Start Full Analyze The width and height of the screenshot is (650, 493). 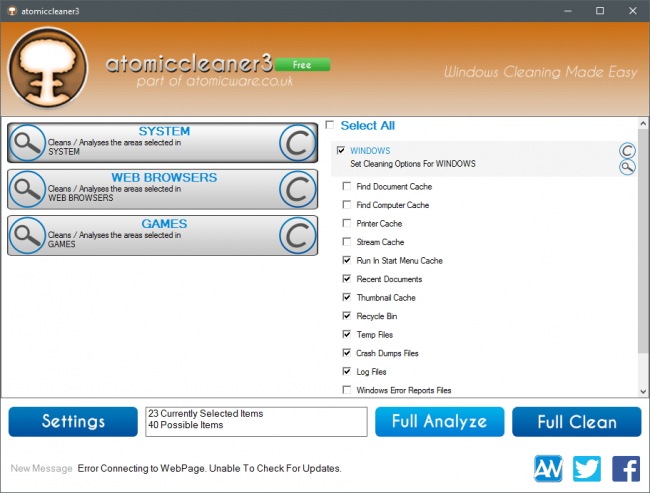439,422
